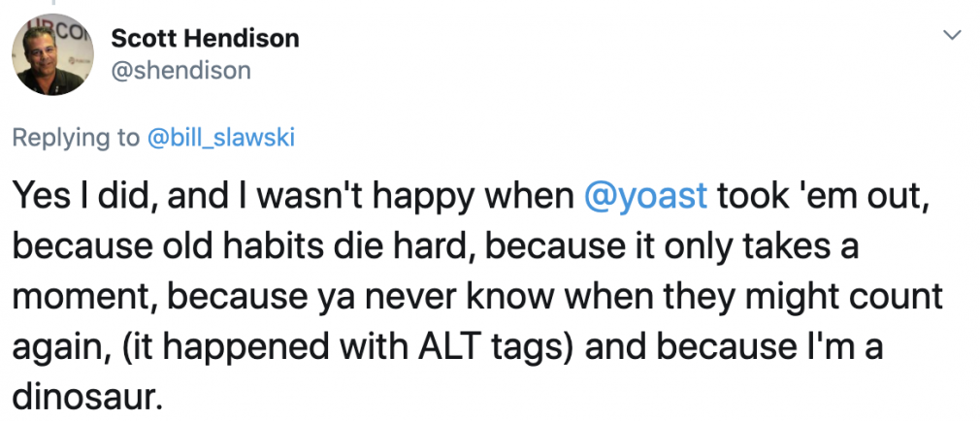
Task: Open the tweet options chevron menu
Action: 951,35
